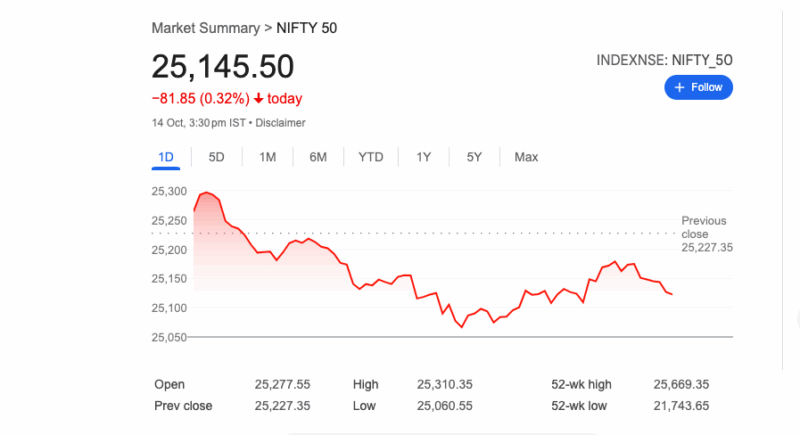The width and height of the screenshot is (800, 435).
Task: Click the end point of price line
Action: 672,294
